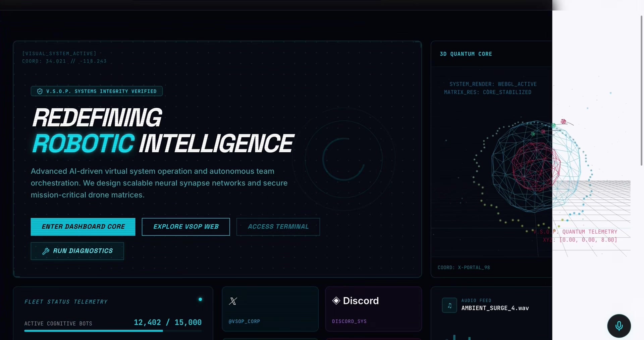The image size is (644, 340).
Task: Click the AUDIO FEED label
Action: (476, 300)
